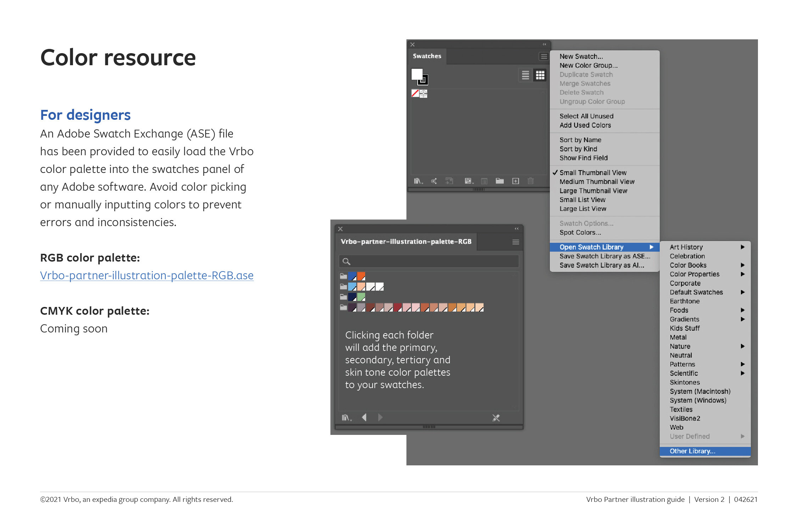798x532 pixels.
Task: Click the New Color Group folder icon
Action: [x=500, y=181]
